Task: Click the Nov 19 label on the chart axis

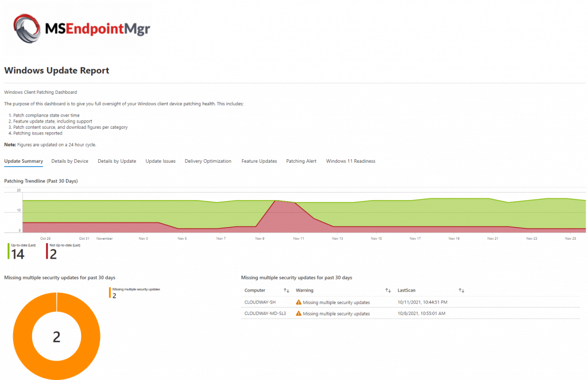Action: point(454,239)
